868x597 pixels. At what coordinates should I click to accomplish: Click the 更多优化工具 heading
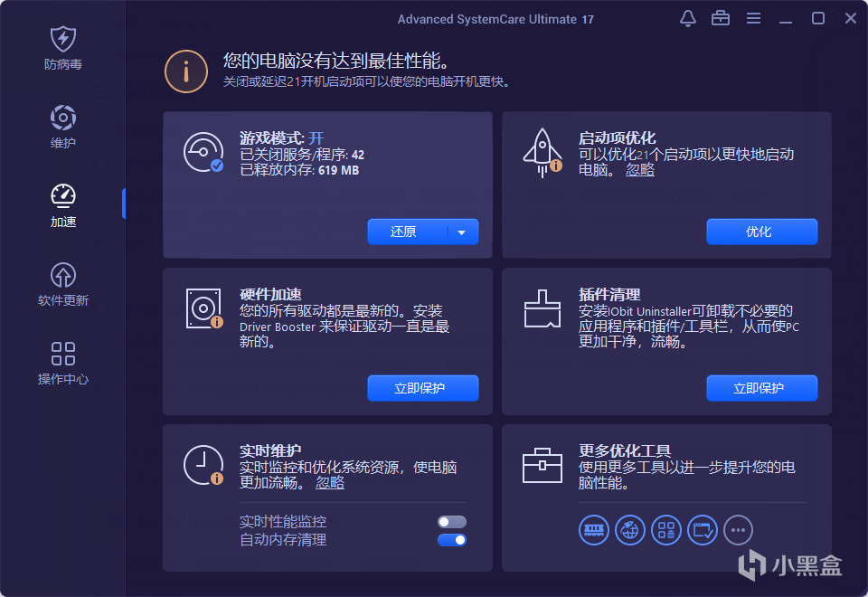tap(625, 450)
